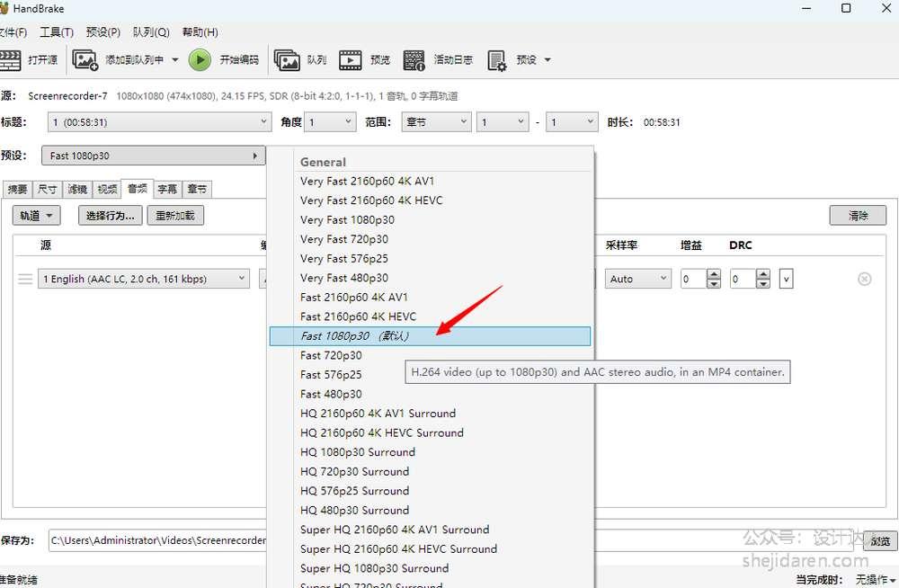Screen dimensions: 899x588
Task: Expand the audio track details with the v button
Action: [786, 279]
